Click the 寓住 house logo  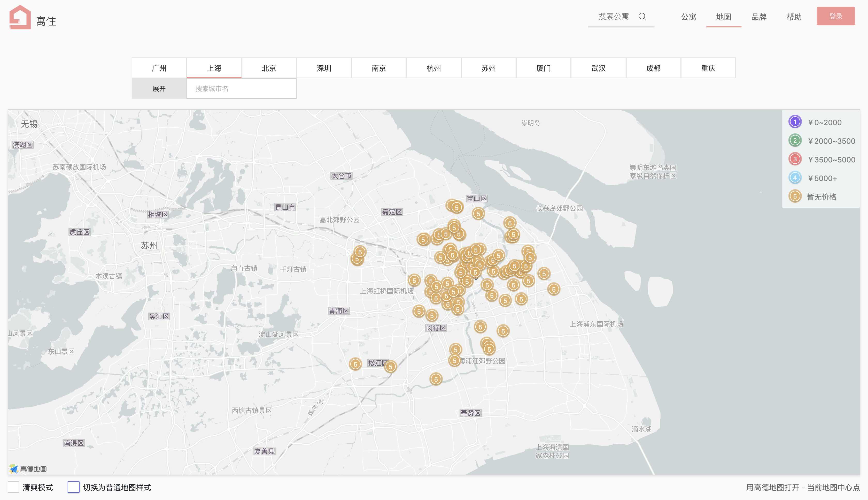(x=20, y=17)
